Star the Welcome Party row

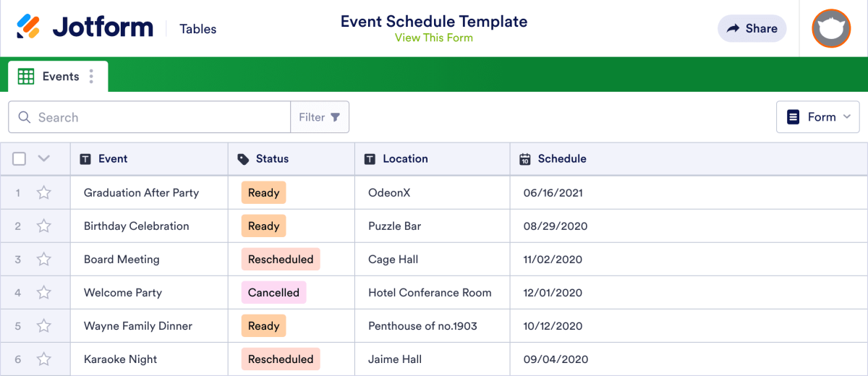pyautogui.click(x=44, y=293)
